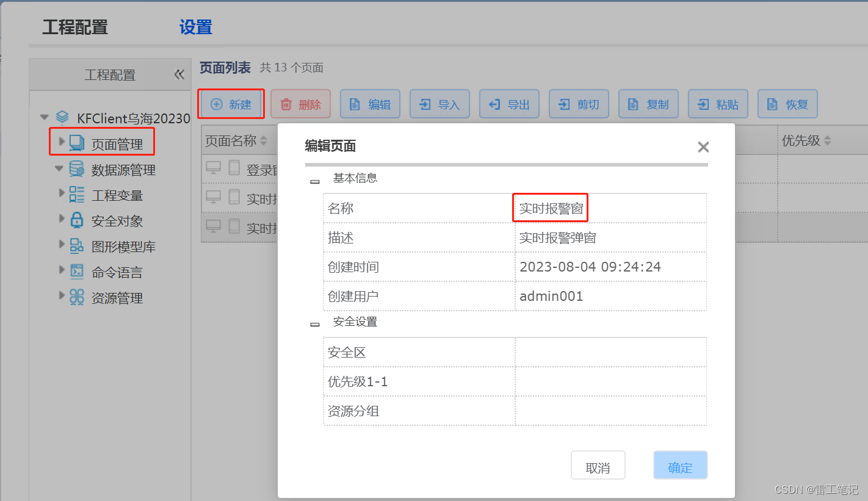Click the 复制 document icon
The height and width of the screenshot is (501, 868).
click(633, 104)
